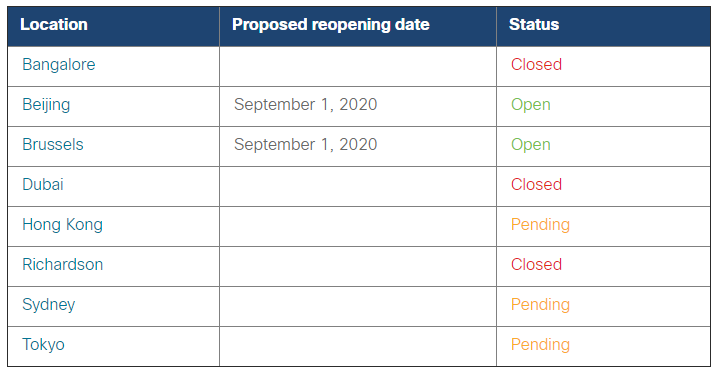Click the Closed status for Dubai
Image resolution: width=721 pixels, height=372 pixels.
536,184
